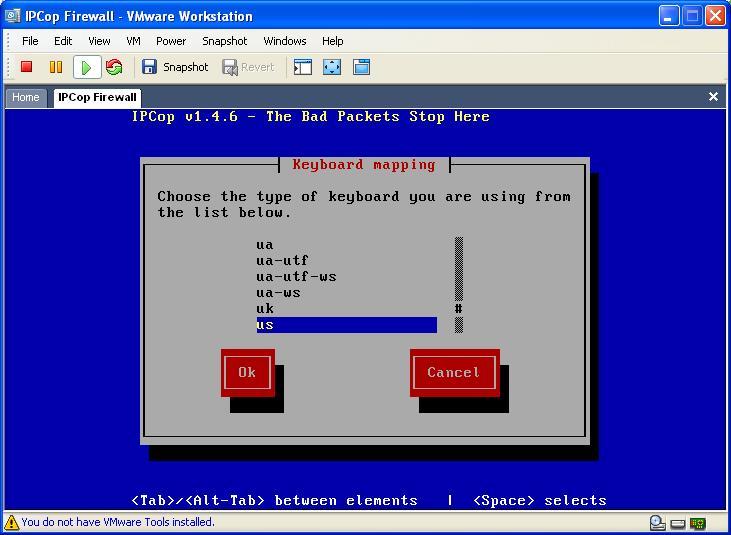Viewport: 731px width, 535px height.
Task: Open the Snapshot menu
Action: [225, 41]
